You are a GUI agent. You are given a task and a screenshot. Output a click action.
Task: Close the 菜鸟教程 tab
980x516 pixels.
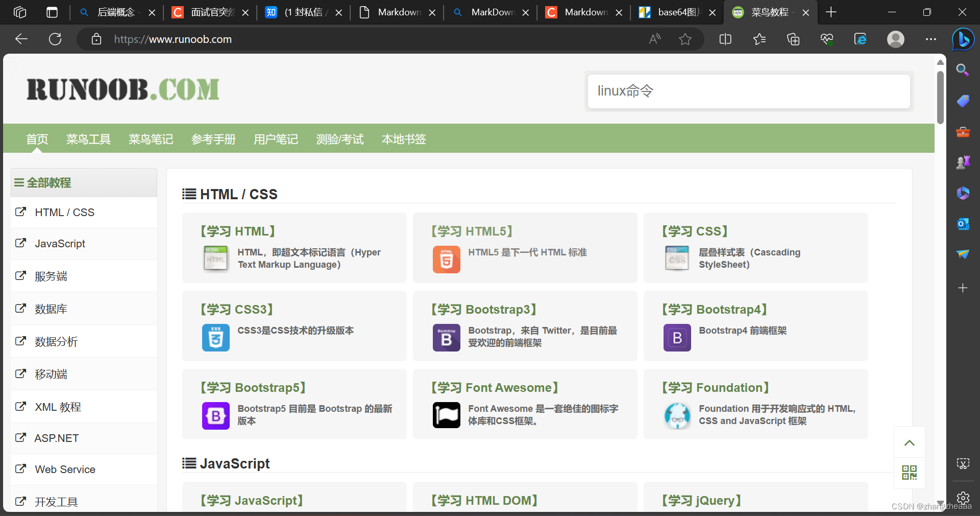tap(806, 12)
